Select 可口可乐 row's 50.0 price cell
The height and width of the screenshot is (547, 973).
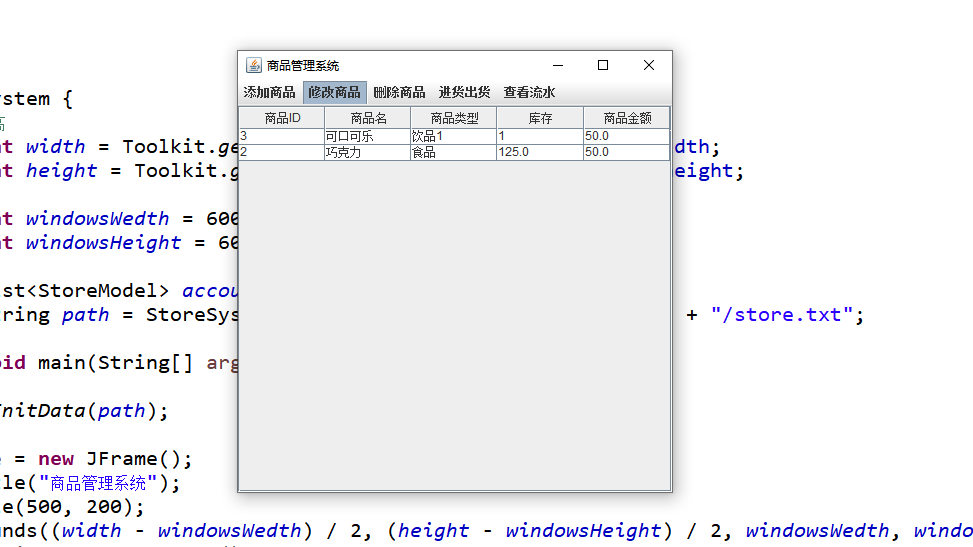pyautogui.click(x=626, y=136)
